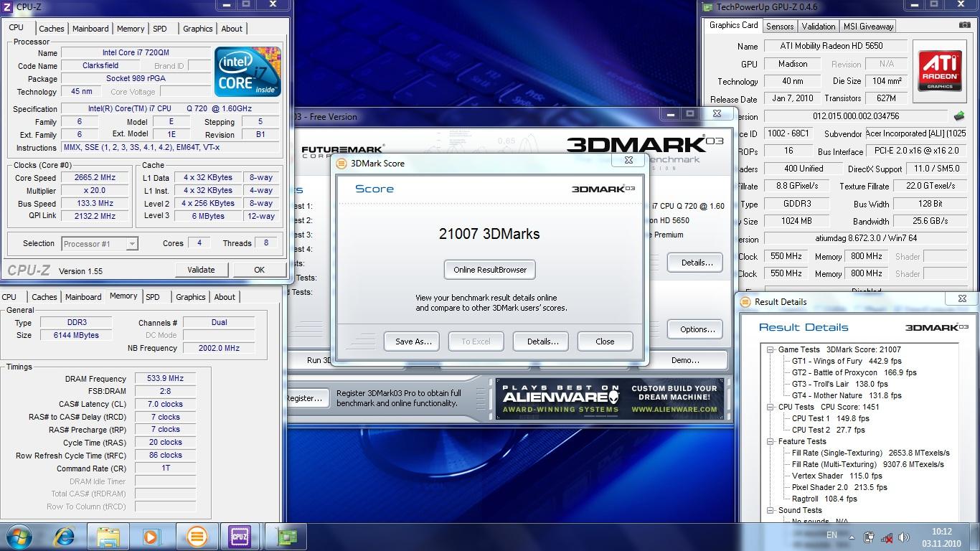980x551 pixels.
Task: Click Demo button in 3DMark03 window
Action: point(685,360)
